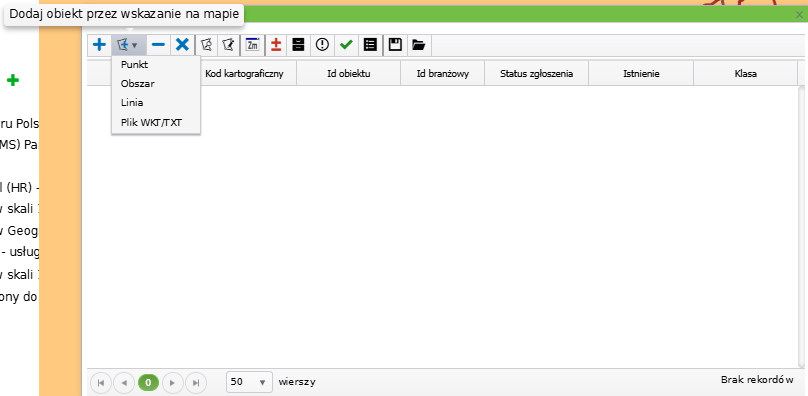Screen dimensions: 808x396
Task: Click the black list view icon
Action: click(369, 45)
